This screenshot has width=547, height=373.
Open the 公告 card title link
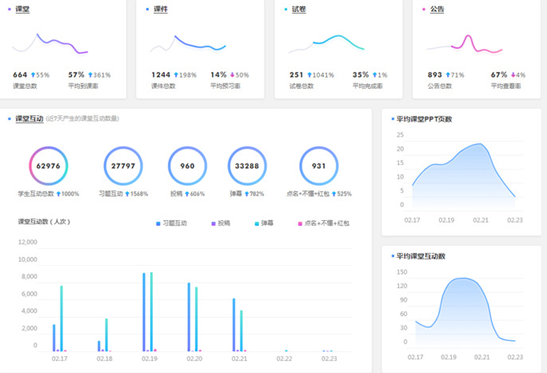point(437,9)
